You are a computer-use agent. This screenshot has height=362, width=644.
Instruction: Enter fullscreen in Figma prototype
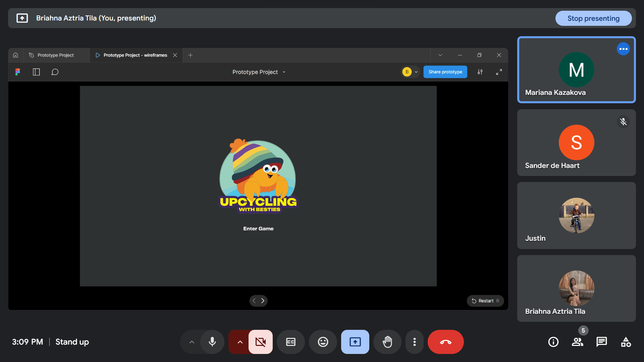[x=499, y=72]
